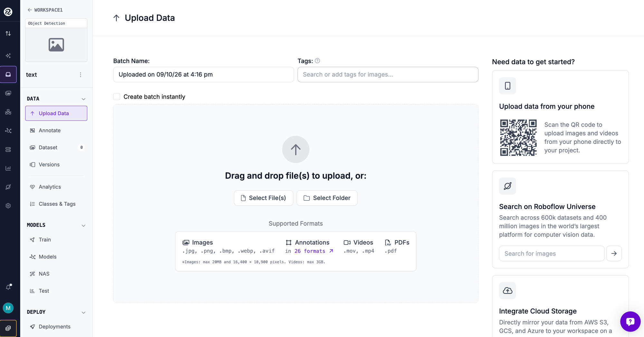Open the help chat bubble
The width and height of the screenshot is (644, 337).
click(630, 321)
